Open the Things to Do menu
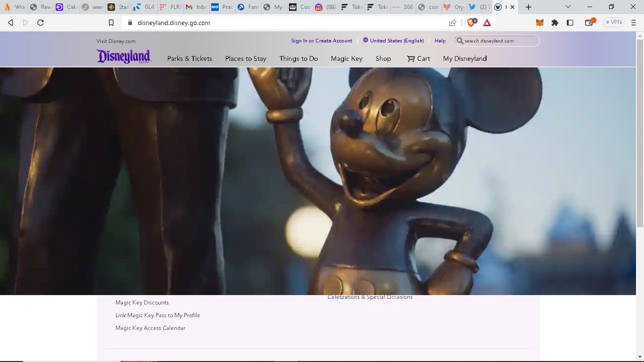The width and height of the screenshot is (644, 362). 298,58
